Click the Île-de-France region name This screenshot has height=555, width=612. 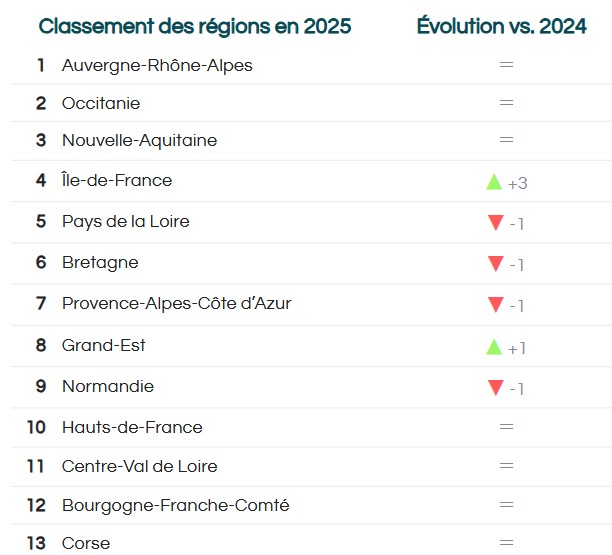point(117,180)
